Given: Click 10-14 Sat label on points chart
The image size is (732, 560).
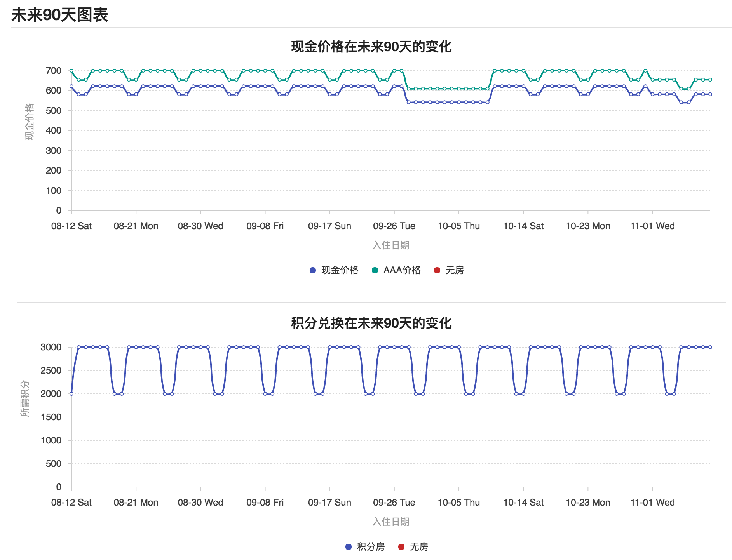Looking at the screenshot, I should pos(523,503).
